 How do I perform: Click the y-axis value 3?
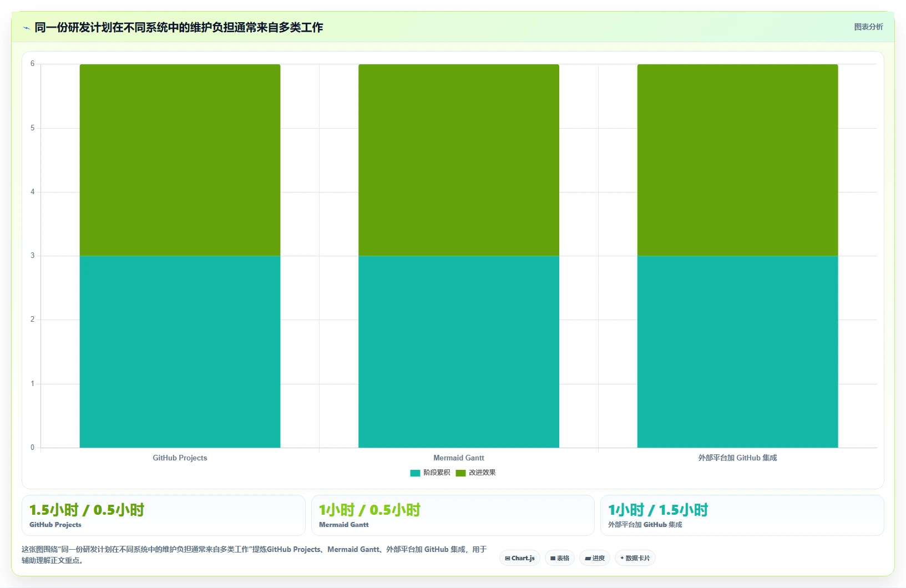(x=32, y=256)
